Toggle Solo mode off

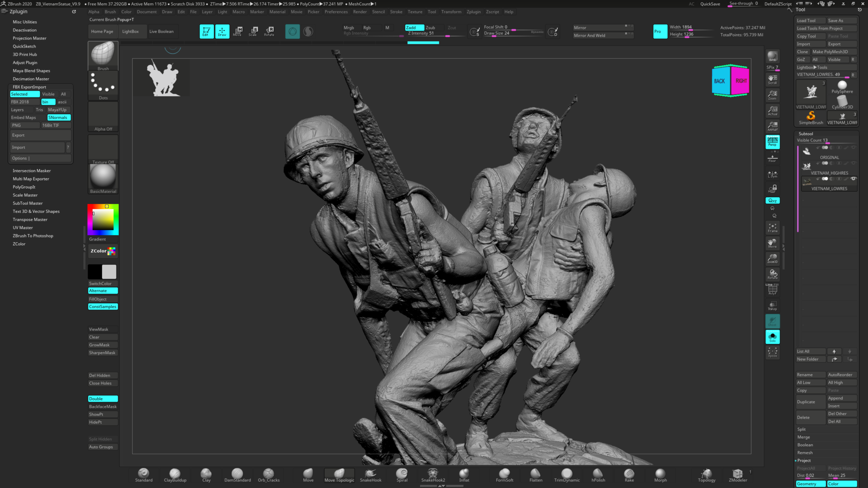pos(772,337)
